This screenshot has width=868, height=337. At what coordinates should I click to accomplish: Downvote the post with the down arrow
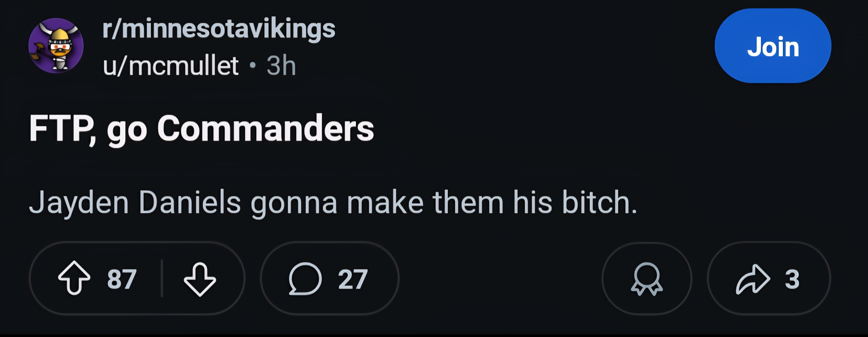pos(200,279)
